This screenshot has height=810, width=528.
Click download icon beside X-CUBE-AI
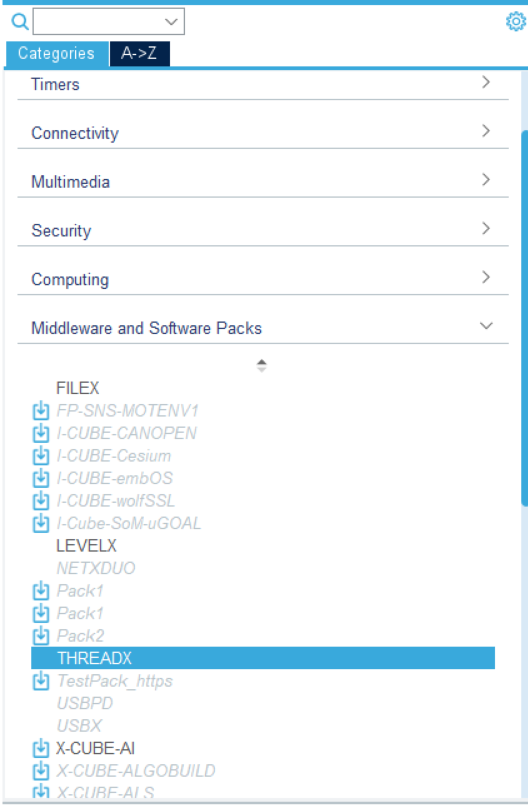tap(41, 749)
